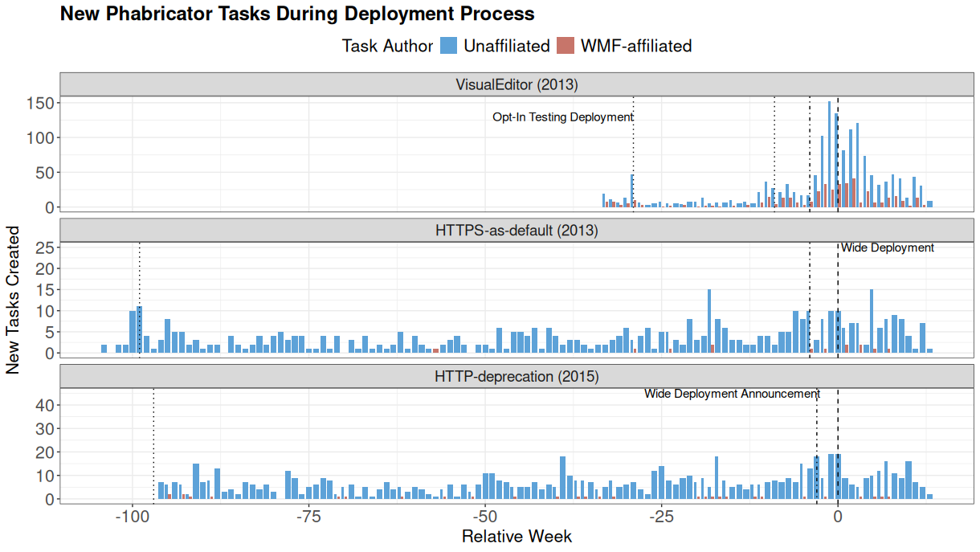Click the chart title about Phabricator tasks
The height and width of the screenshot is (552, 980).
click(x=297, y=14)
